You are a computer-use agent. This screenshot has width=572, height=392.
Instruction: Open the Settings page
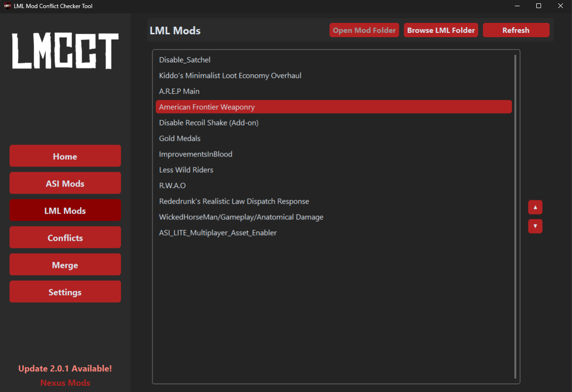[x=65, y=292]
